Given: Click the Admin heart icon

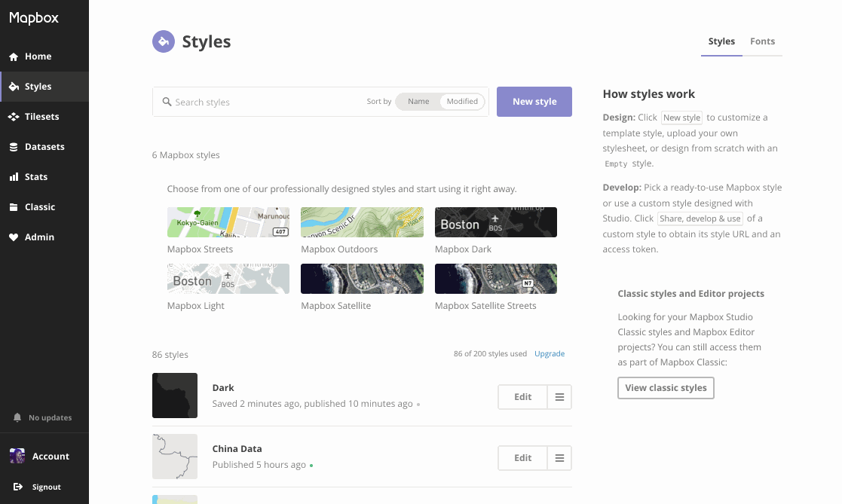Looking at the screenshot, I should point(14,237).
